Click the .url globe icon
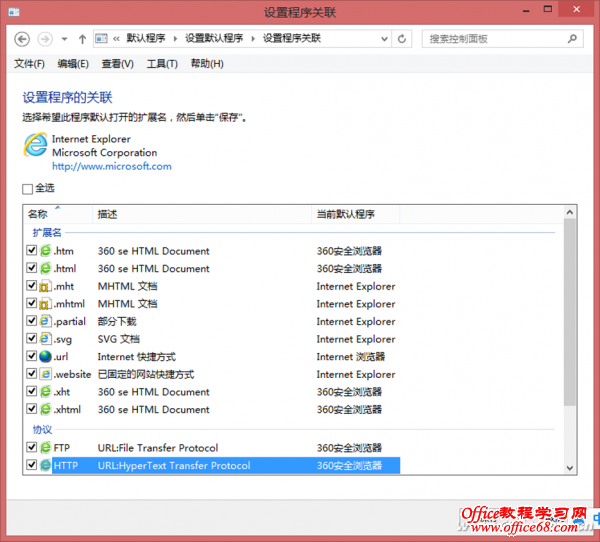600x542 pixels. (46, 356)
